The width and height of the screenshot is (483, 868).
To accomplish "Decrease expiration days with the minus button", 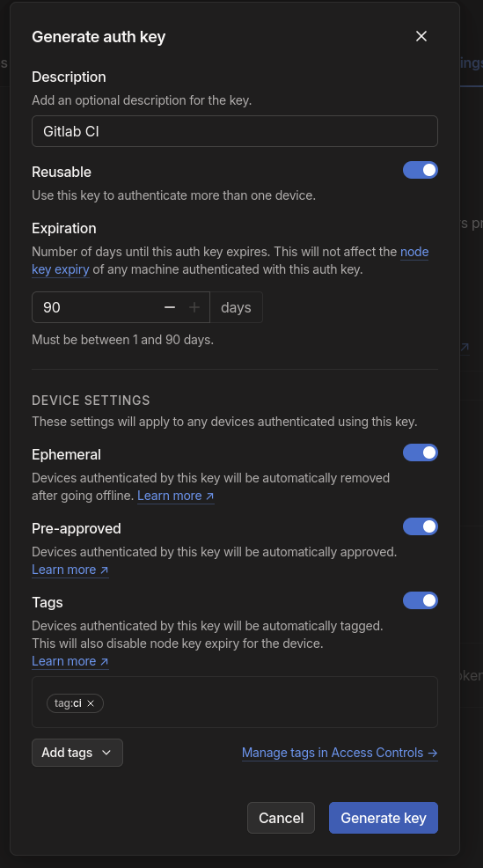I will [x=170, y=307].
